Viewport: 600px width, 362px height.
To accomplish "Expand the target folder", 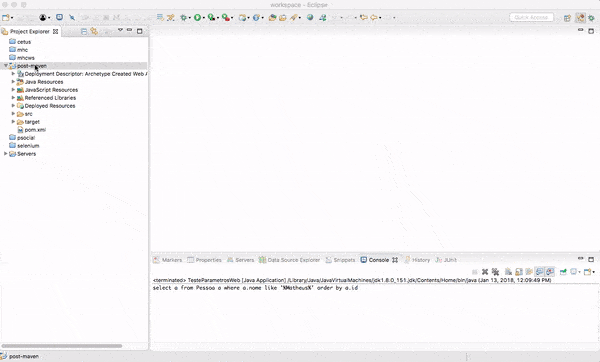I will coord(13,122).
